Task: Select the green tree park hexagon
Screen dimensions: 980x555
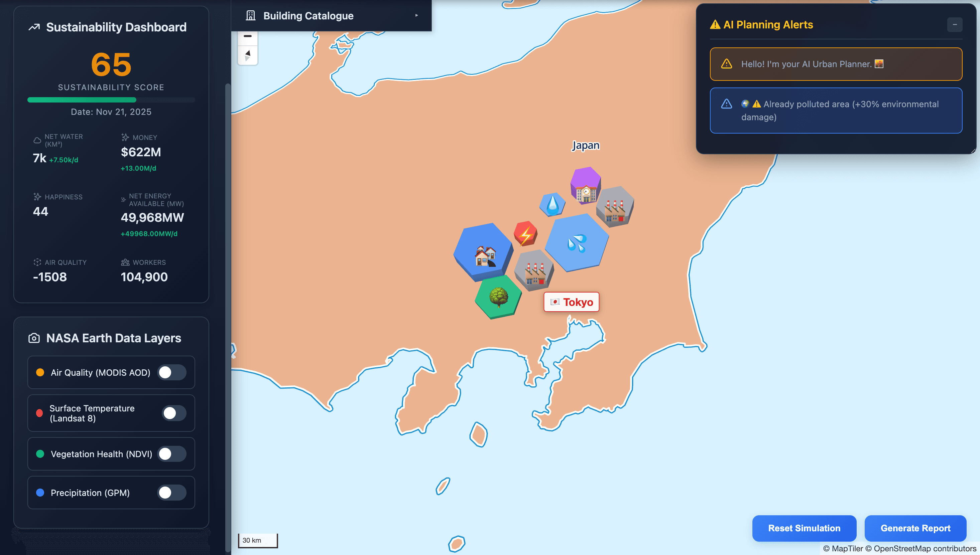Action: pyautogui.click(x=498, y=297)
